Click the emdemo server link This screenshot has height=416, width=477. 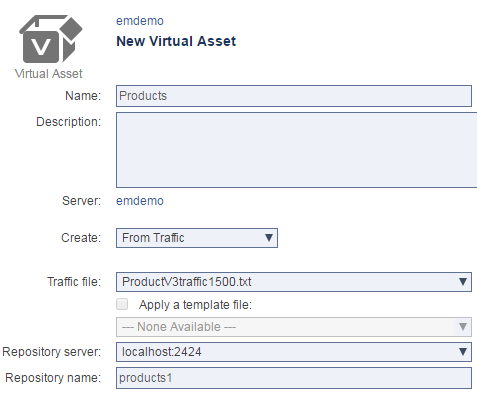tap(140, 201)
